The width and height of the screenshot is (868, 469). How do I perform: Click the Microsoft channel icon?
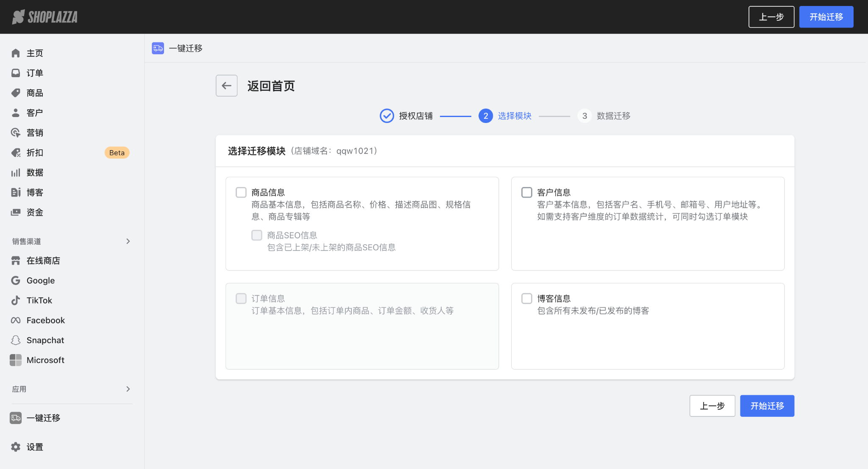click(x=16, y=360)
